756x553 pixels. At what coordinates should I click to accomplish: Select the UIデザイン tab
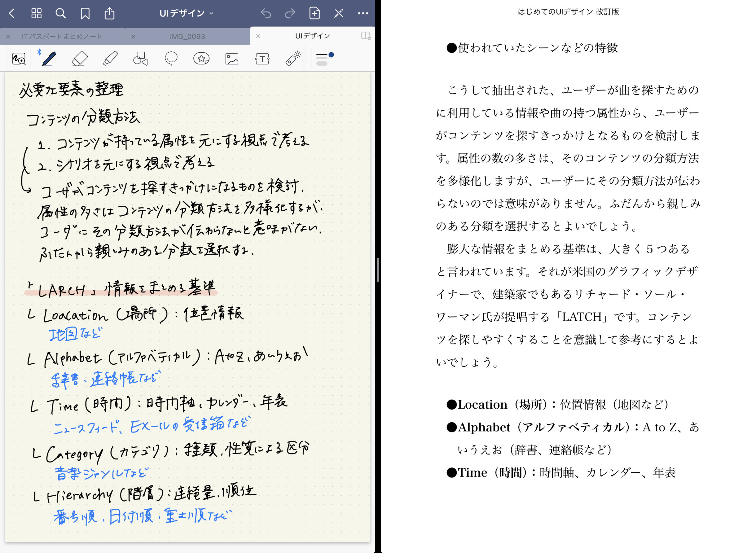(312, 36)
